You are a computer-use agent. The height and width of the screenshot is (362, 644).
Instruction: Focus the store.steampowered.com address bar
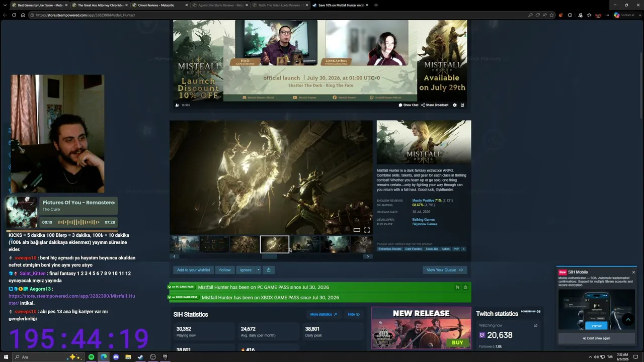[277, 15]
